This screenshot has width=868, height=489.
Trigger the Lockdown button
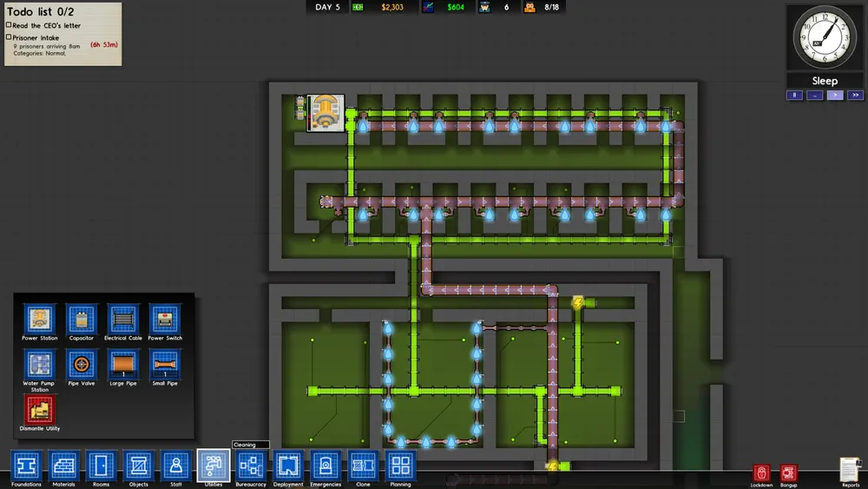click(x=761, y=473)
